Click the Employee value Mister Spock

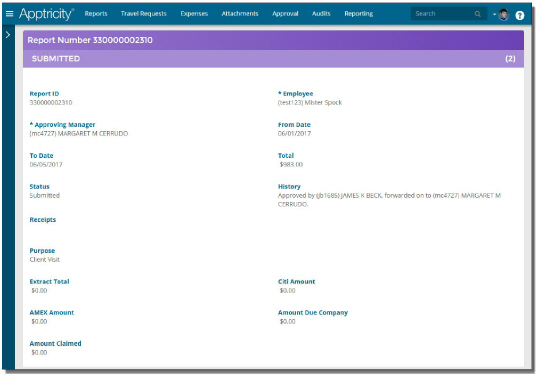(x=310, y=103)
